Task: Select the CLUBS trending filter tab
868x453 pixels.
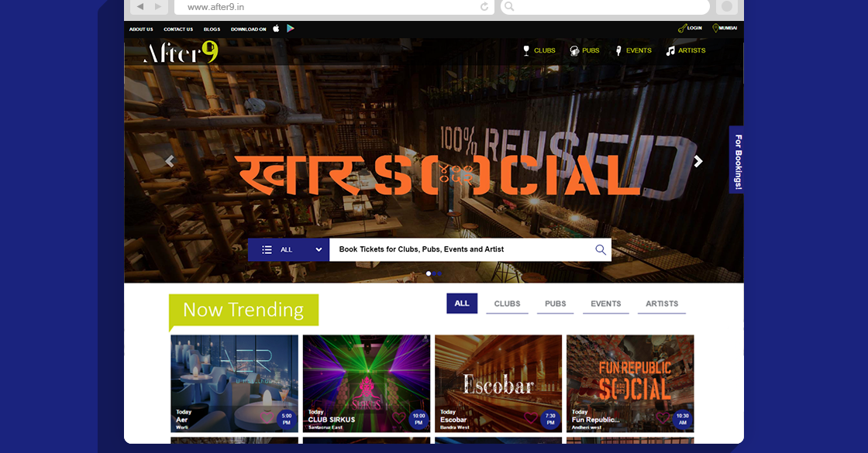Action: click(x=507, y=304)
